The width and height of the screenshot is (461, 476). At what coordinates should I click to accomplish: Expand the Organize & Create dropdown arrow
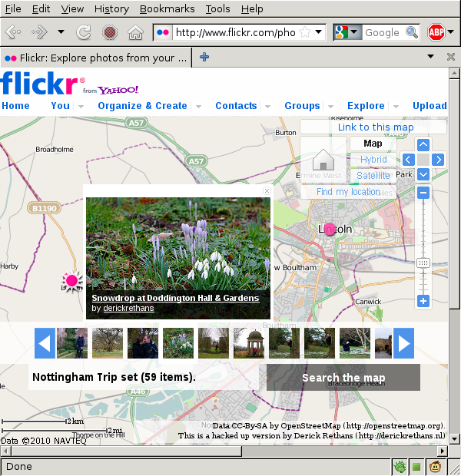(198, 107)
